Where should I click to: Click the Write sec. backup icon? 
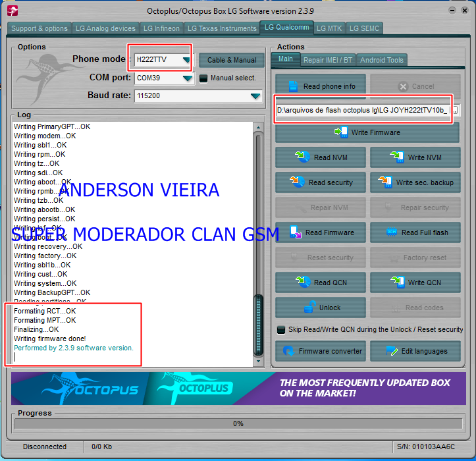[x=385, y=182]
